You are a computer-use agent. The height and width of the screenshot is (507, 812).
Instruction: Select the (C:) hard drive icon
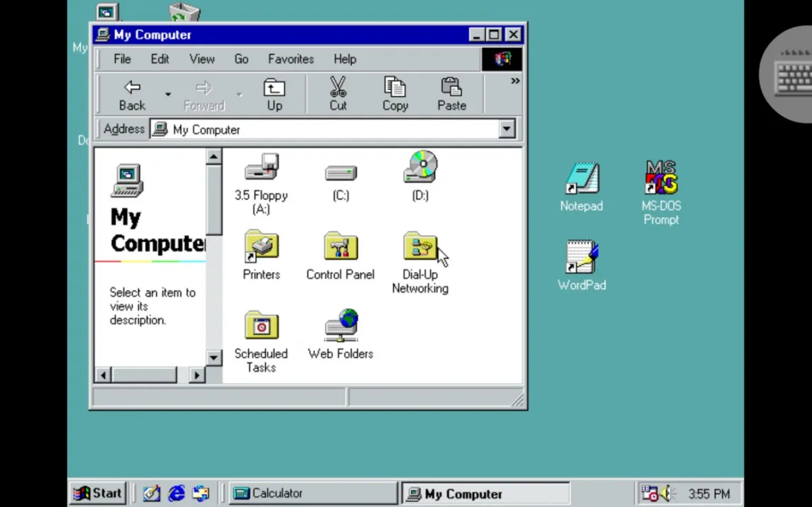(341, 173)
